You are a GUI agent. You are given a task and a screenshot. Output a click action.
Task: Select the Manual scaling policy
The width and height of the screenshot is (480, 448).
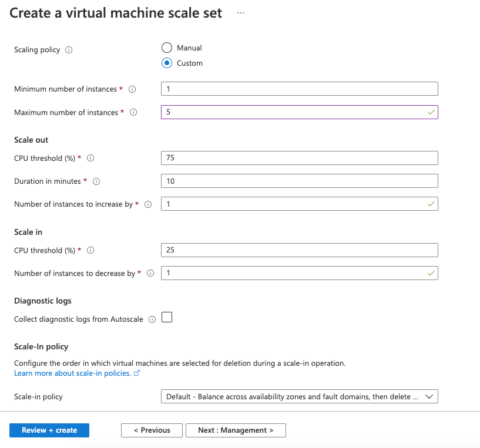[x=167, y=48]
